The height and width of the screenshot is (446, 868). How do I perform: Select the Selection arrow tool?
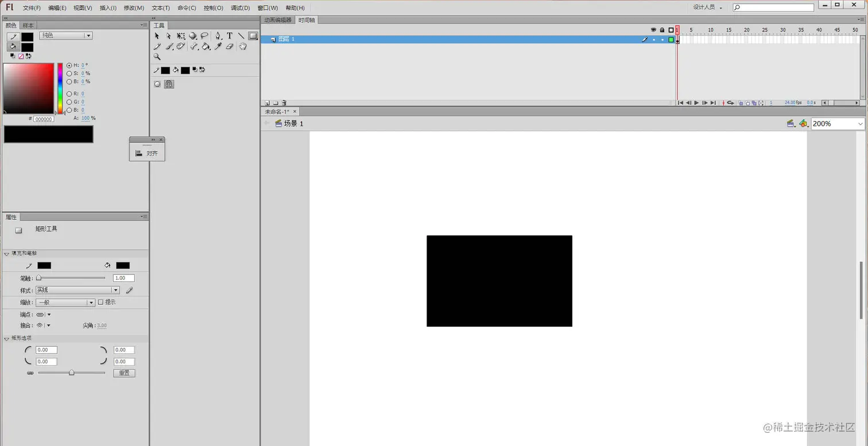pos(157,36)
